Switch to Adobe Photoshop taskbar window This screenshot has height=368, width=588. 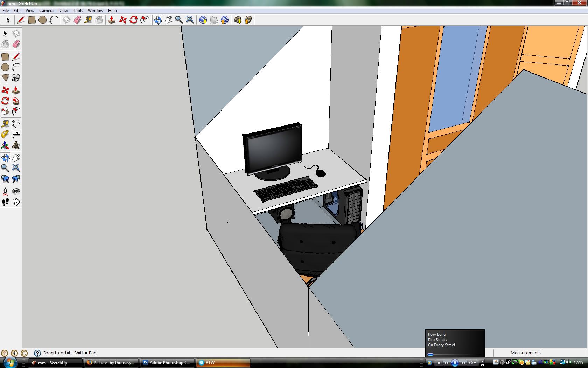coord(168,363)
